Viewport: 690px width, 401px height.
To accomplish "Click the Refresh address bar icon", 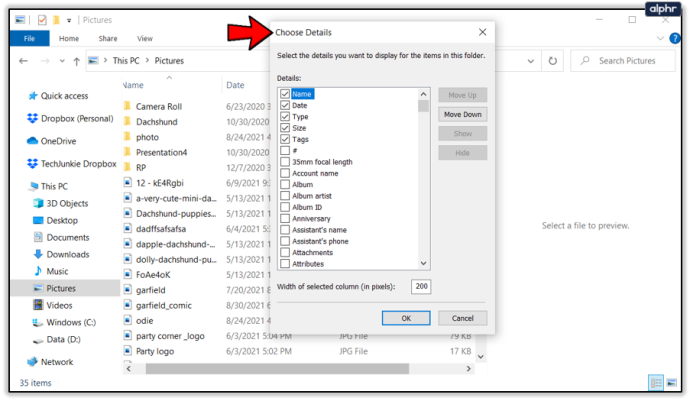I will [553, 61].
